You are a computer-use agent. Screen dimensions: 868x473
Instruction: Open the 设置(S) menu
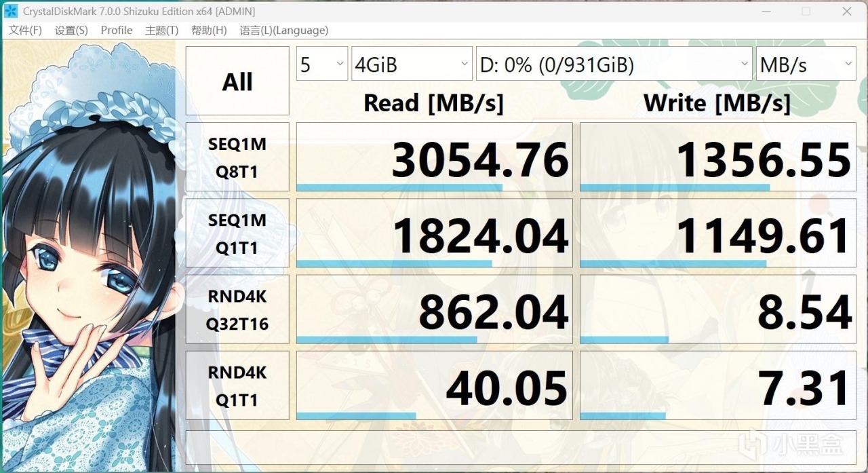tap(71, 31)
